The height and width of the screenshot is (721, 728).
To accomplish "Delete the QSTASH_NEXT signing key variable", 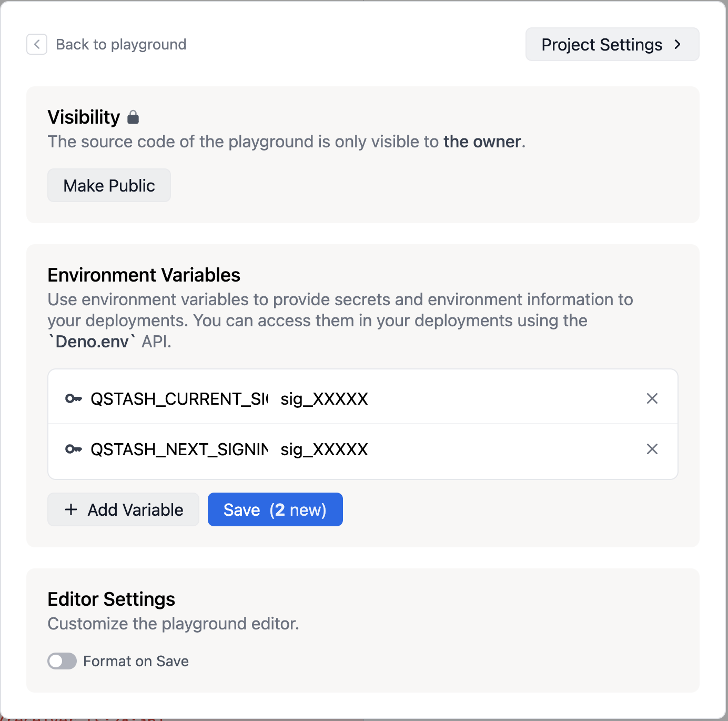I will tap(652, 449).
